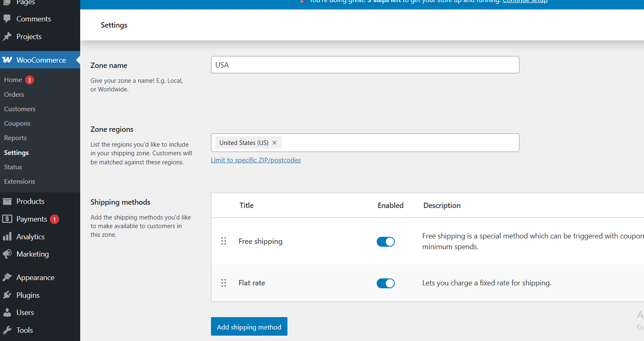Click the Analytics bar chart icon

click(7, 236)
